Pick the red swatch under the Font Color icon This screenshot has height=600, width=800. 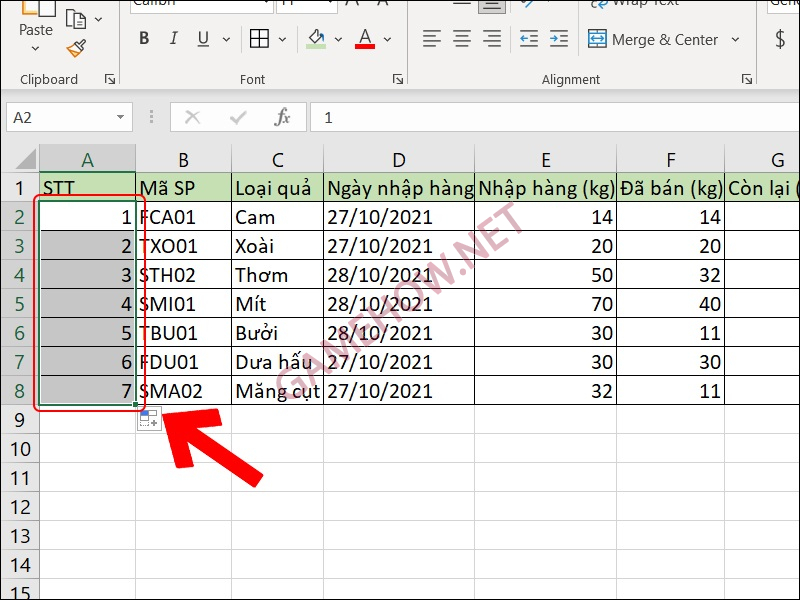pyautogui.click(x=365, y=46)
